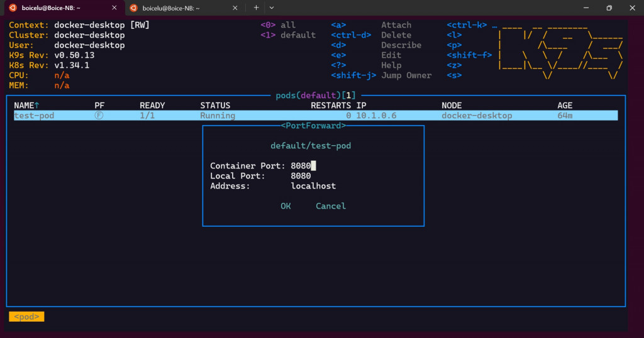Click the Address field showing localhost
644x338 pixels.
[313, 186]
